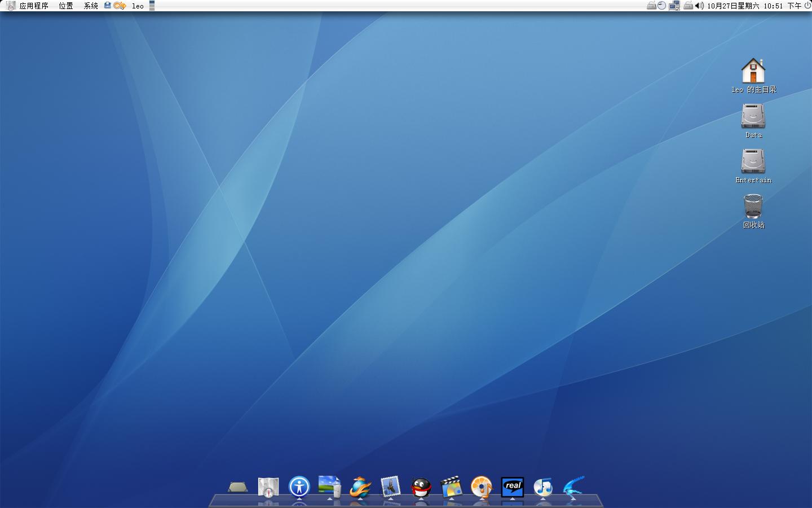Open the 系统 system menu
This screenshot has height=508, width=812.
click(x=91, y=6)
